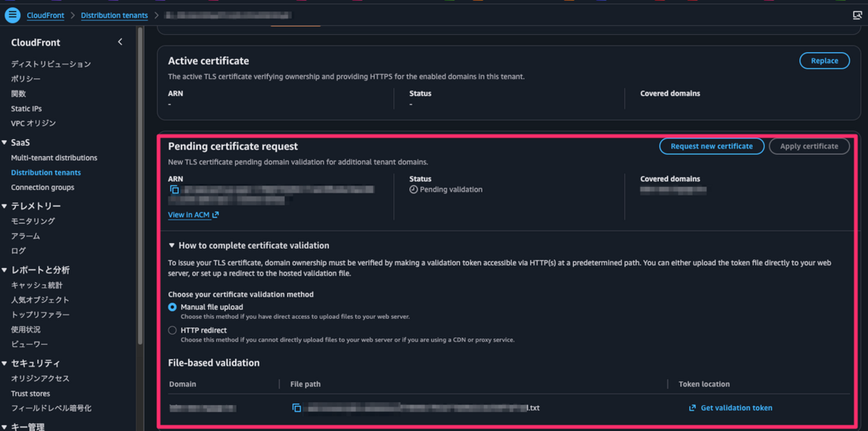This screenshot has height=431, width=868.
Task: Open the View in ACM link
Action: pos(189,215)
